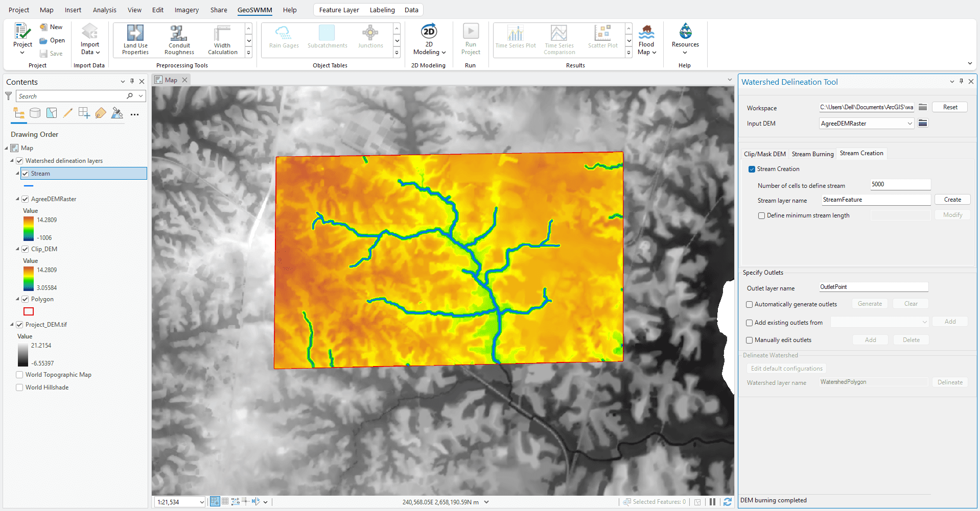Browse for workspace folder icon

(x=923, y=107)
